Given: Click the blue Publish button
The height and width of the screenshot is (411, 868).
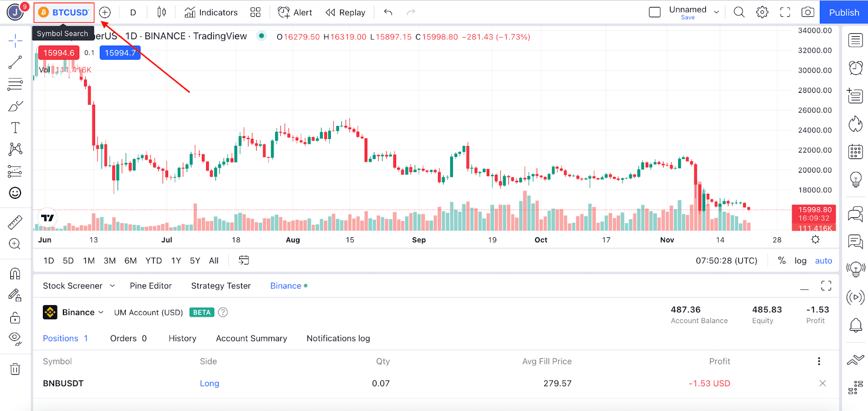Looking at the screenshot, I should [x=844, y=12].
